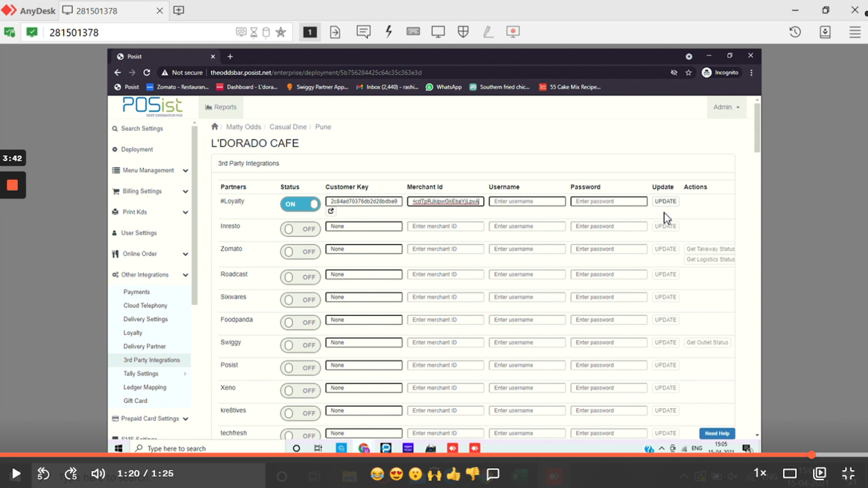Open AnyDesk hamburger menu
Image resolution: width=868 pixels, height=488 pixels.
click(x=855, y=32)
